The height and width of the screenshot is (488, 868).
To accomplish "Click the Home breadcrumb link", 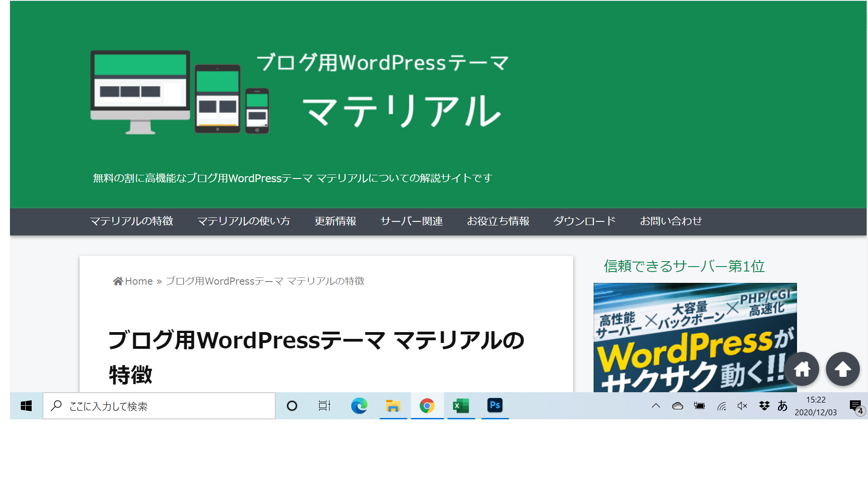I will pos(138,281).
